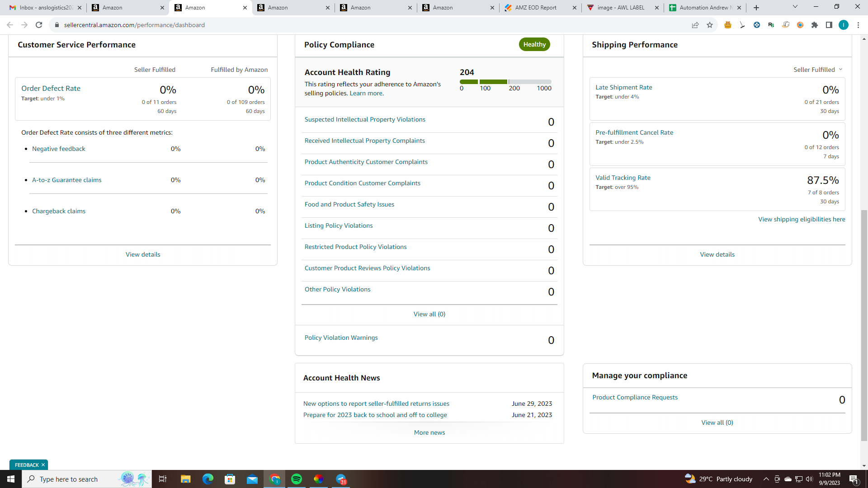The width and height of the screenshot is (868, 488).
Task: Go back to the previous page
Action: (x=10, y=25)
